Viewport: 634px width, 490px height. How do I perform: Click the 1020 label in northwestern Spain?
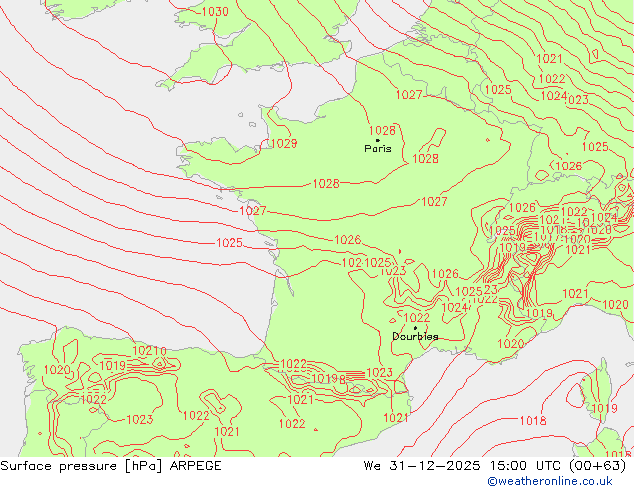point(57,370)
